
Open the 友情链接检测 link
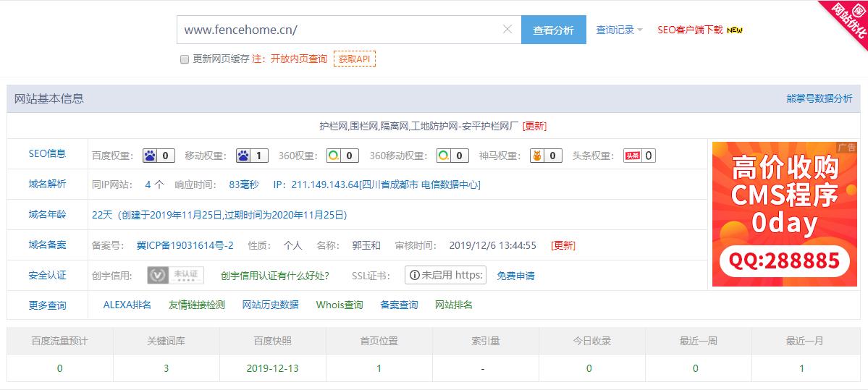pos(196,305)
